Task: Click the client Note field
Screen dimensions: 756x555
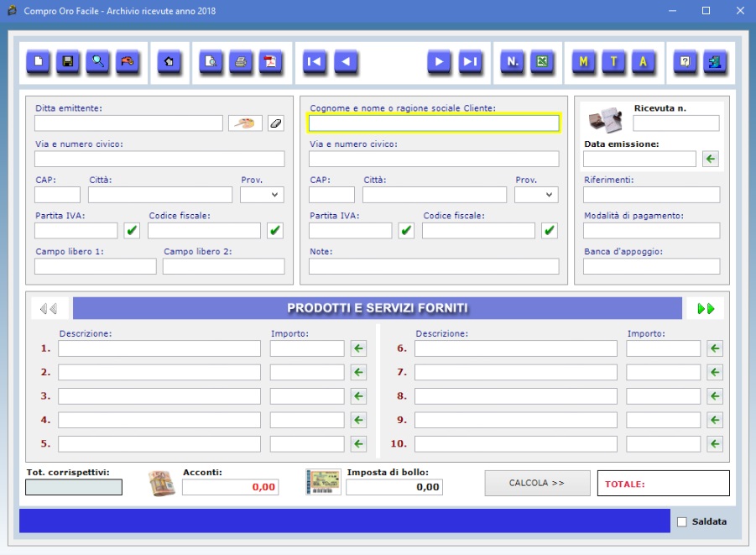Action: pyautogui.click(x=434, y=266)
